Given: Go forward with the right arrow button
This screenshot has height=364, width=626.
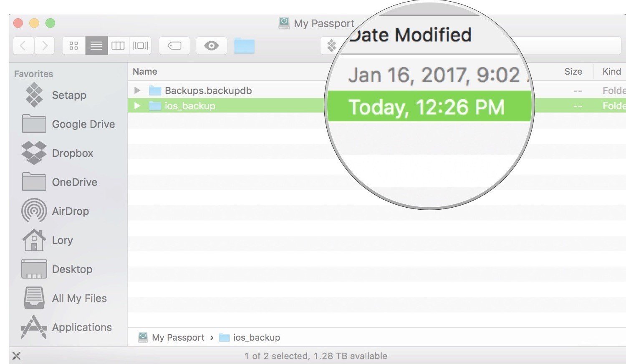Looking at the screenshot, I should point(44,45).
